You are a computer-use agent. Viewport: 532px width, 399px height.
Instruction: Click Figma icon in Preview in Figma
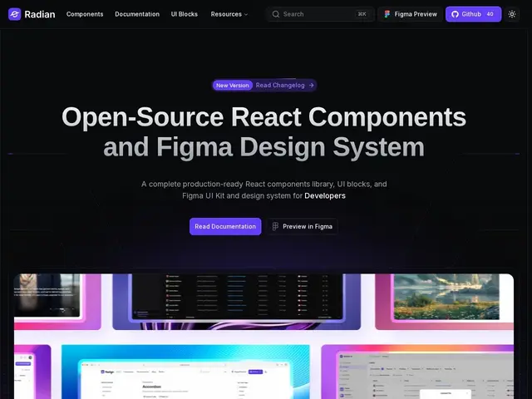275,226
